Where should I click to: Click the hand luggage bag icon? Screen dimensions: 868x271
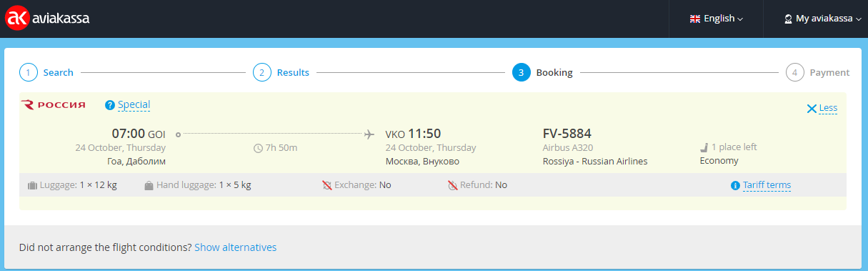tap(149, 185)
